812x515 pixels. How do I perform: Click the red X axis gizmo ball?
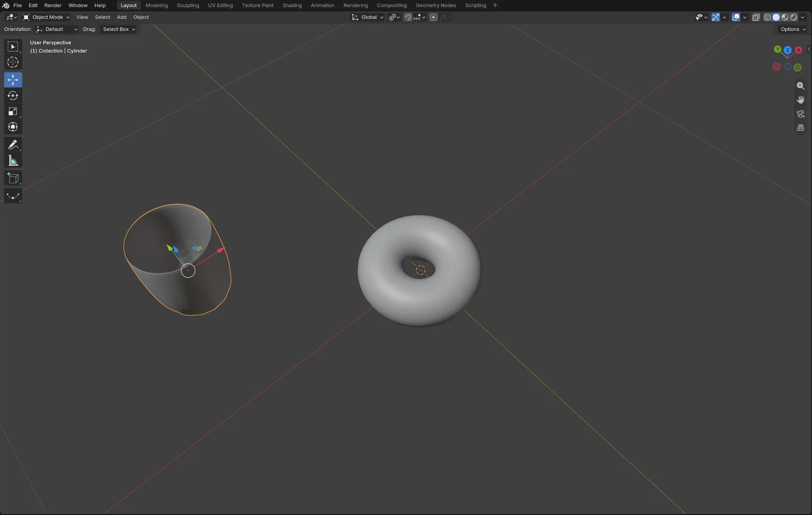[x=798, y=50]
